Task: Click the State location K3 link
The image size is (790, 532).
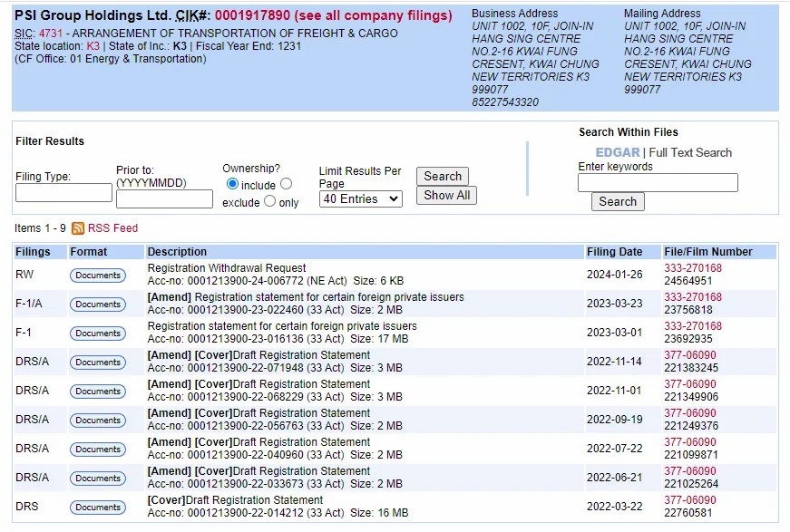Action: point(93,46)
